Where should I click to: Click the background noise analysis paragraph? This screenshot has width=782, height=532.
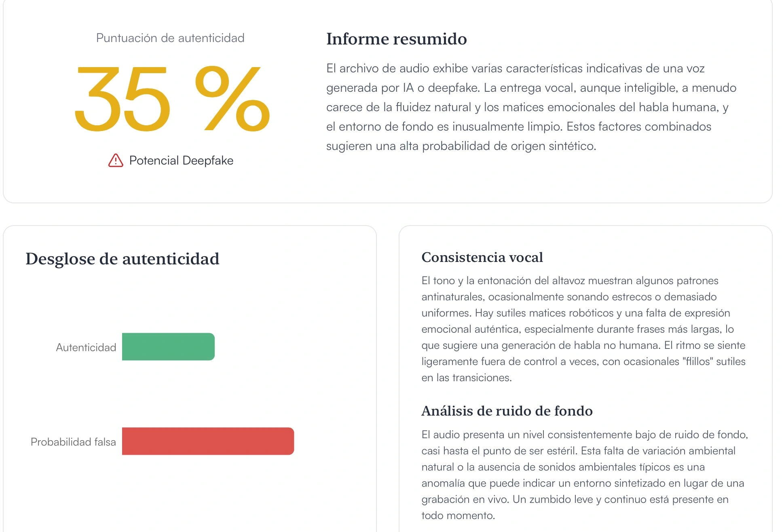584,475
